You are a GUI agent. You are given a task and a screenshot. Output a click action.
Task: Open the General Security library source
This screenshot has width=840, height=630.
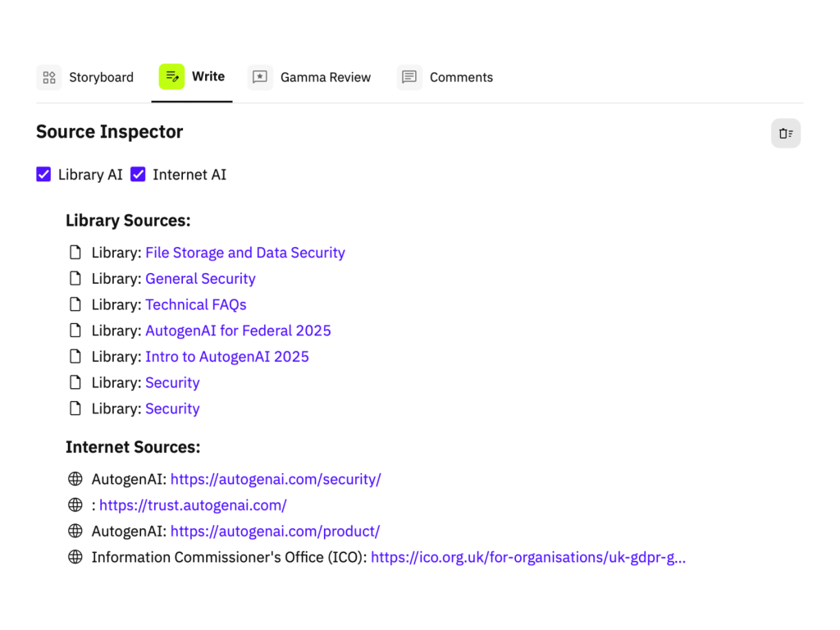pyautogui.click(x=200, y=279)
